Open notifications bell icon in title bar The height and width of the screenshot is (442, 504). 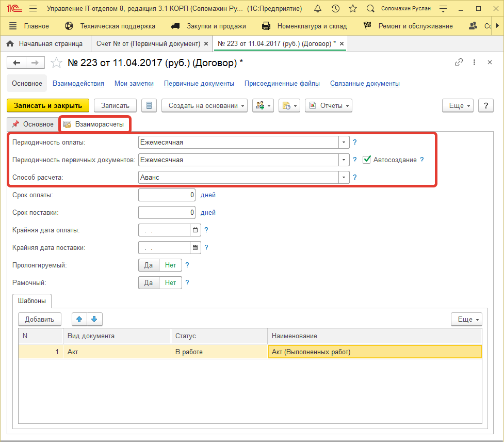[318, 9]
